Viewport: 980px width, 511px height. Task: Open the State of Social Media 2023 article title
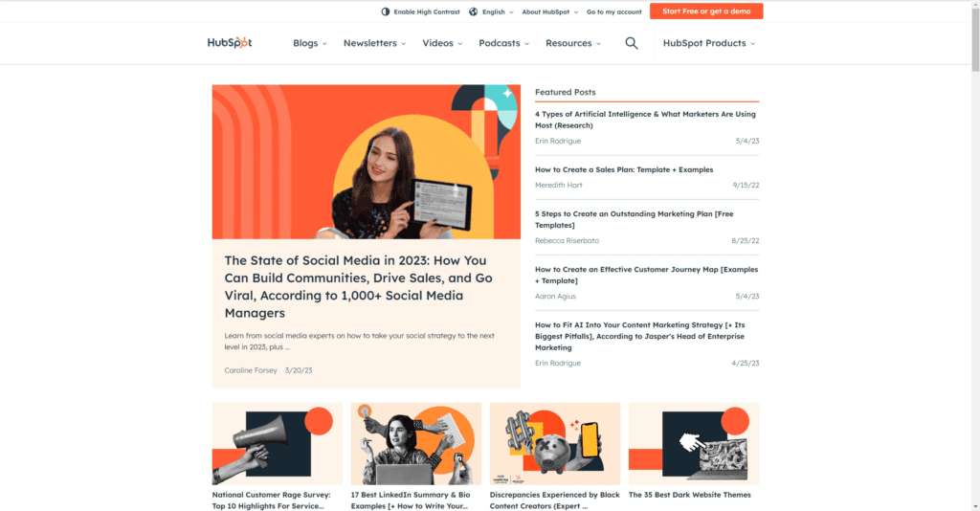[x=359, y=287]
